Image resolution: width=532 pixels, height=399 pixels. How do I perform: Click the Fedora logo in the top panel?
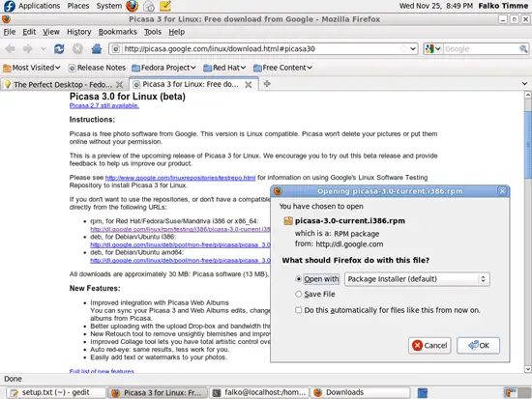pyautogui.click(x=9, y=6)
